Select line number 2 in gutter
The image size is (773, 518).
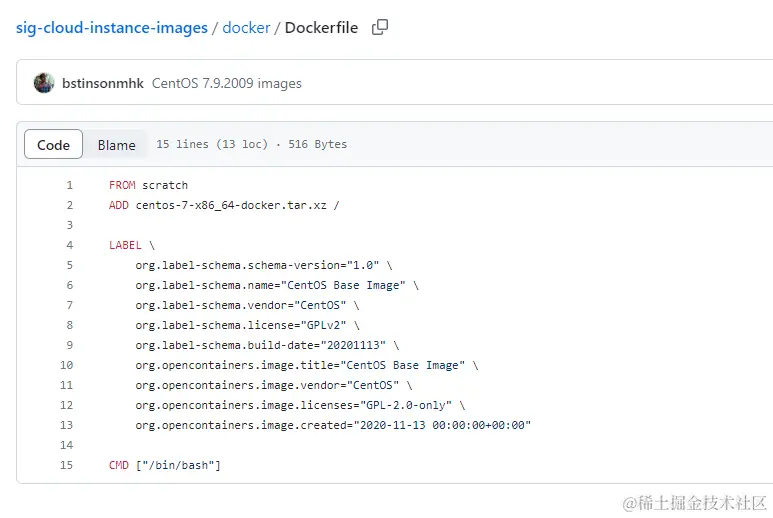tap(69, 205)
